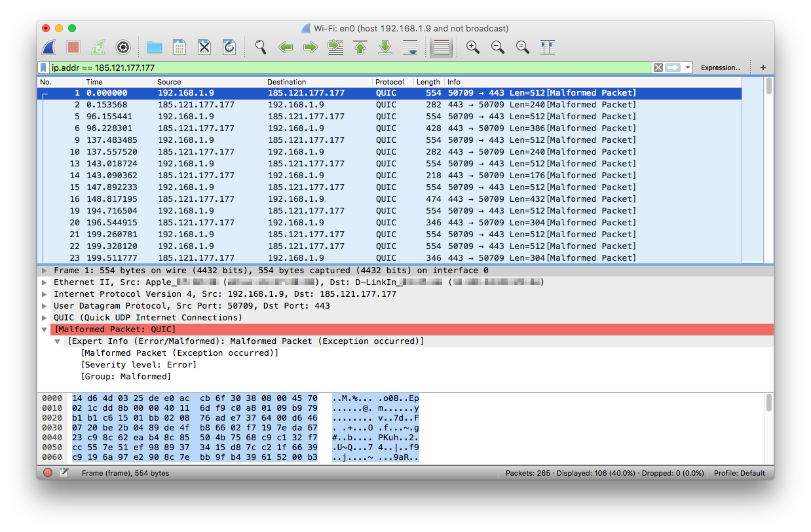
Task: Expand the User Datagram Protocol section
Action: [x=44, y=305]
